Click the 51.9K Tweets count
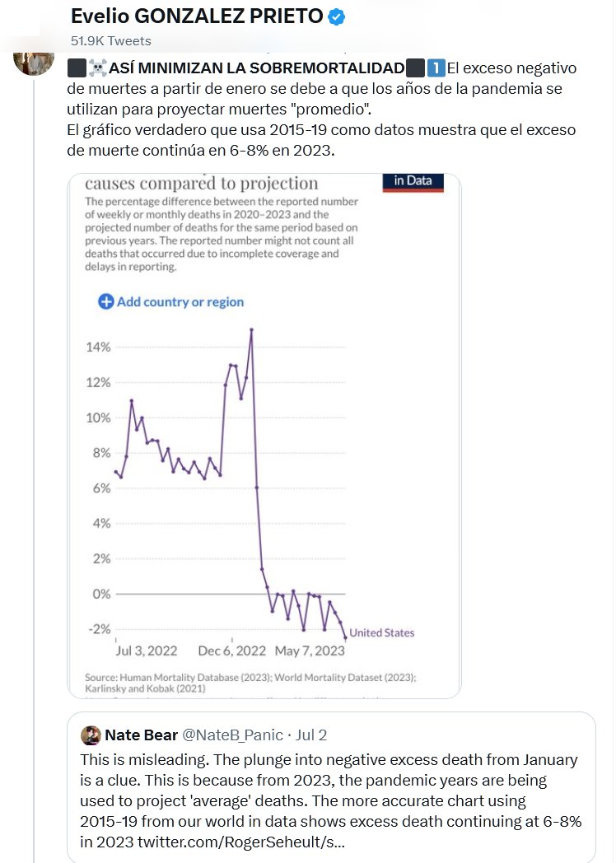The height and width of the screenshot is (863, 616). (111, 40)
